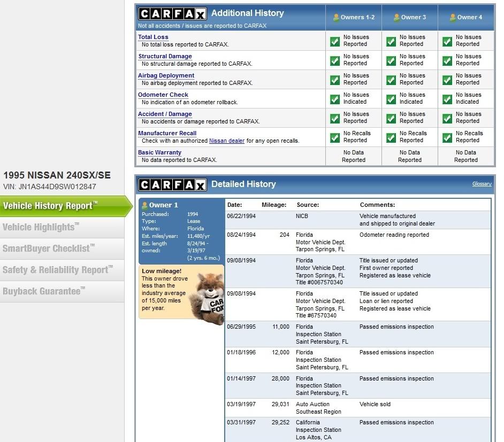Screen dimensions: 504x442
Task: Open the Accident / Damage link
Action: (165, 114)
